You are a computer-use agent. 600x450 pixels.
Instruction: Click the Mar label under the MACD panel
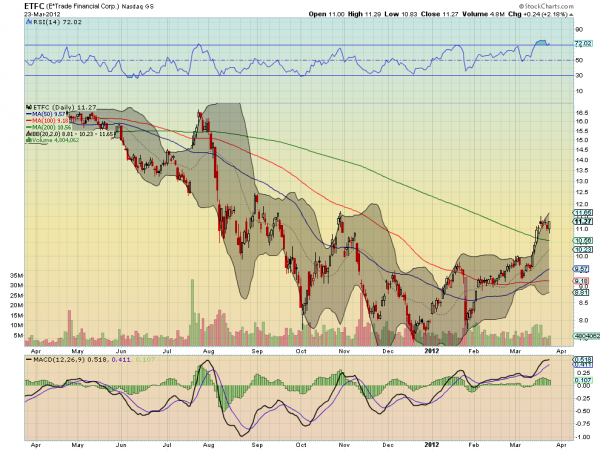coord(515,445)
